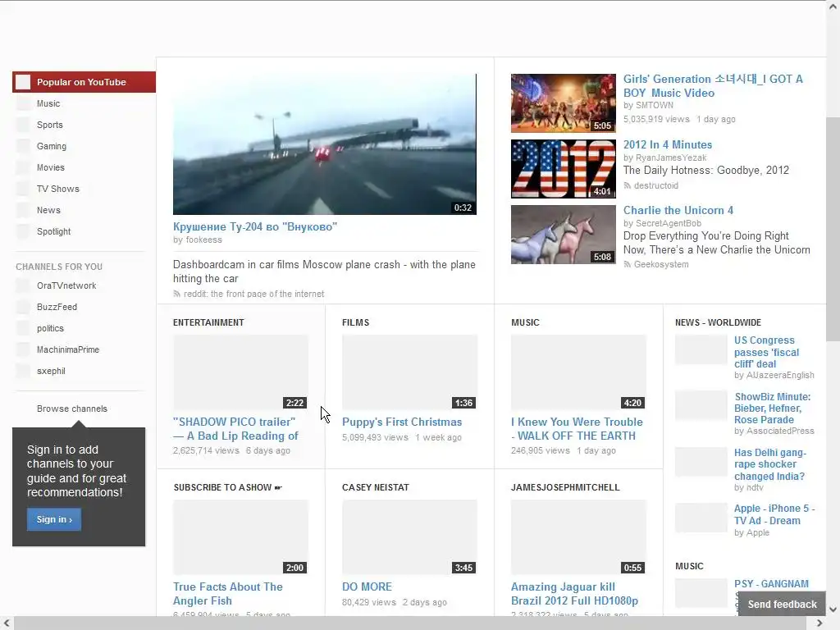Open the OraTVnetwork channel
840x630 pixels.
coord(66,285)
